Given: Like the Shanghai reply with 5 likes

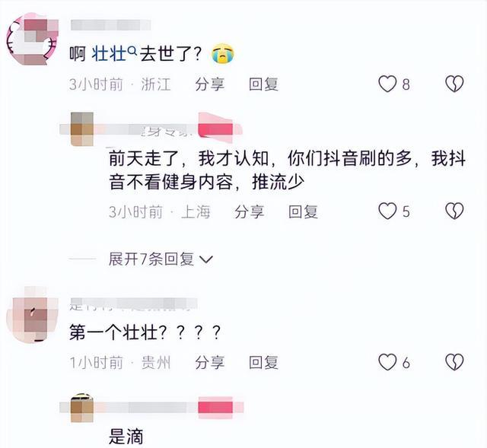Looking at the screenshot, I should (x=387, y=211).
